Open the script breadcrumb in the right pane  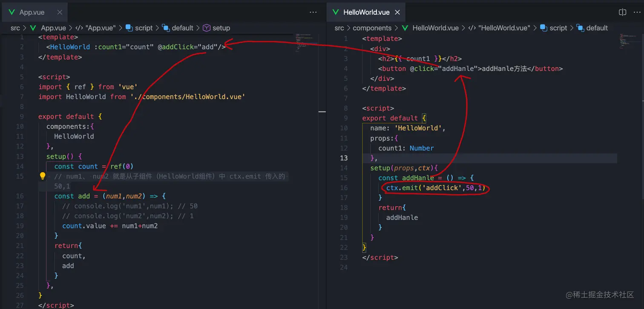pos(558,28)
